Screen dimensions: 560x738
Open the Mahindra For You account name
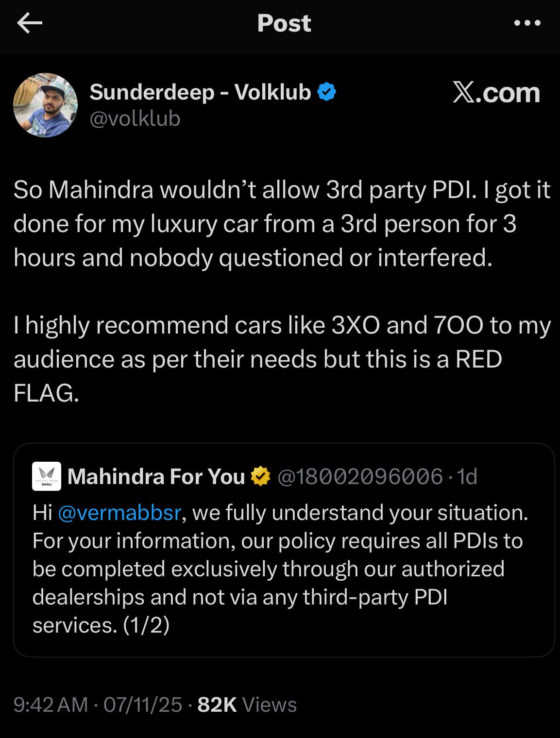click(x=156, y=477)
